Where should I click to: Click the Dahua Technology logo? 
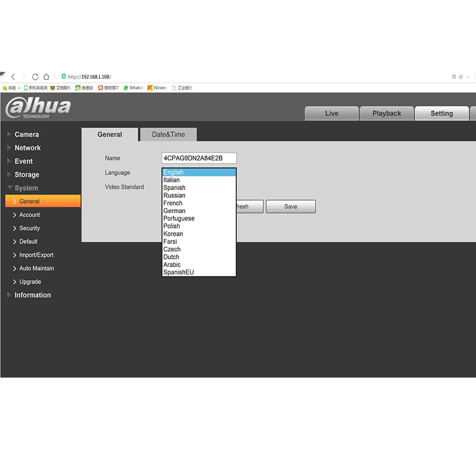click(x=38, y=108)
